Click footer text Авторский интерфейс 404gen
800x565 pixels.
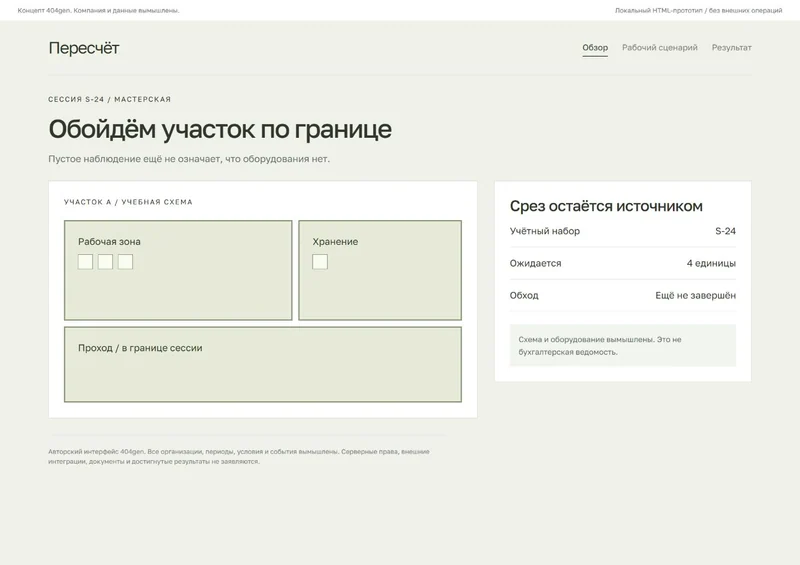point(239,456)
